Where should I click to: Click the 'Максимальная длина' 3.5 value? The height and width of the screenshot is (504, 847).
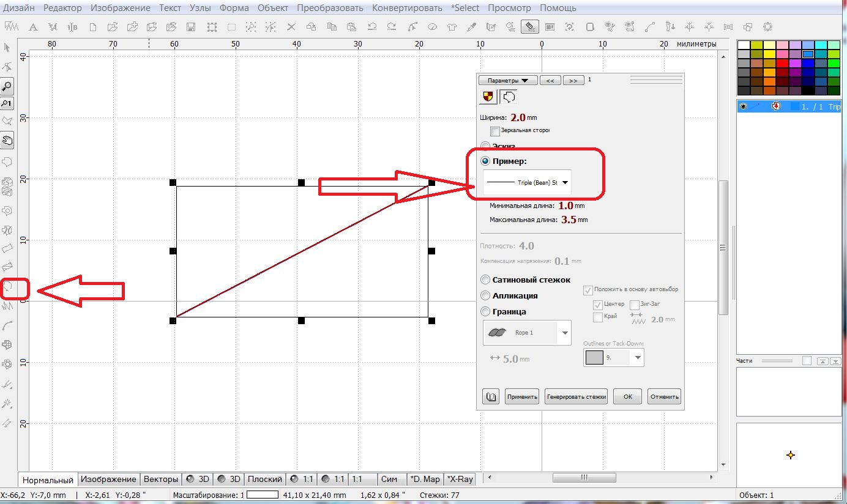point(569,220)
